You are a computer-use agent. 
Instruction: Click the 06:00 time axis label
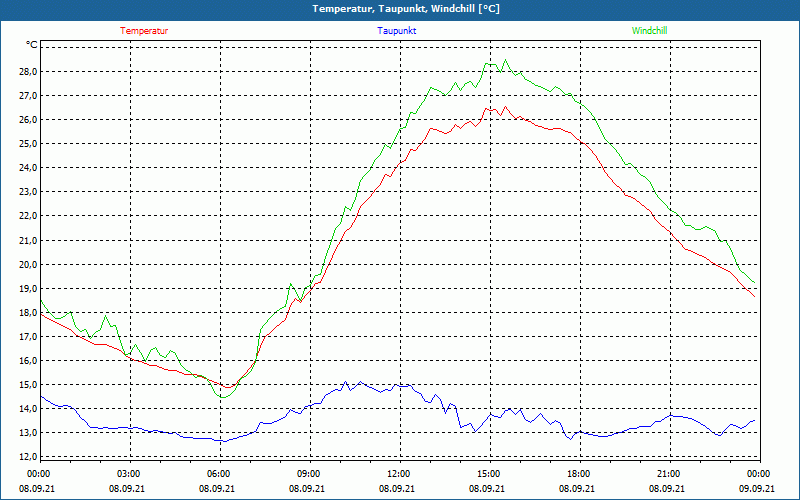click(219, 474)
